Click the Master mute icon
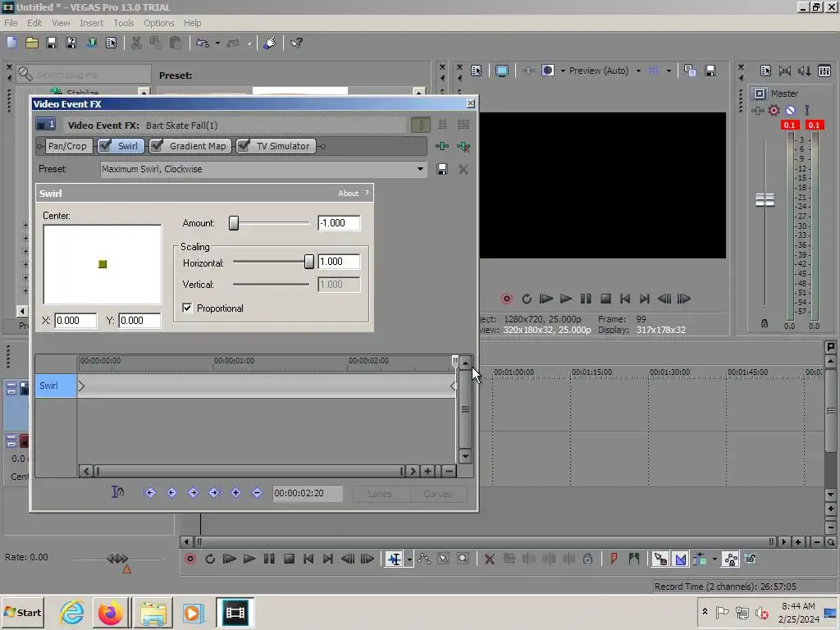The height and width of the screenshot is (630, 840). (x=790, y=111)
